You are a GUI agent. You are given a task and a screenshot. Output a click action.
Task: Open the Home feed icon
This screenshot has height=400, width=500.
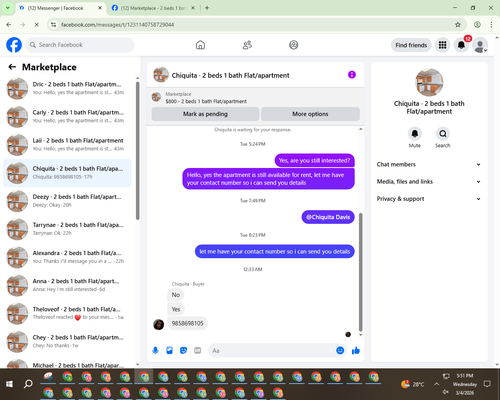(200, 45)
